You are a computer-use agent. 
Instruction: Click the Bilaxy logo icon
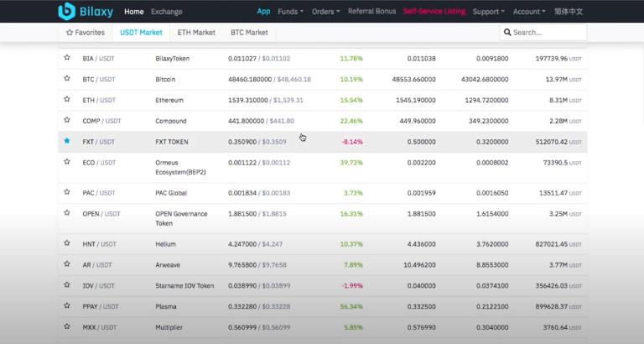coord(66,12)
